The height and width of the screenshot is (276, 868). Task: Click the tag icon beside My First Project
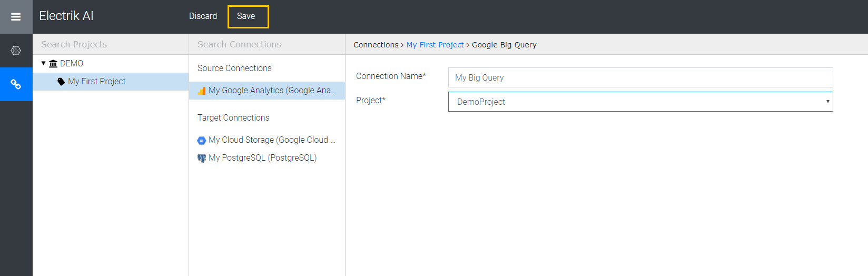coord(61,82)
